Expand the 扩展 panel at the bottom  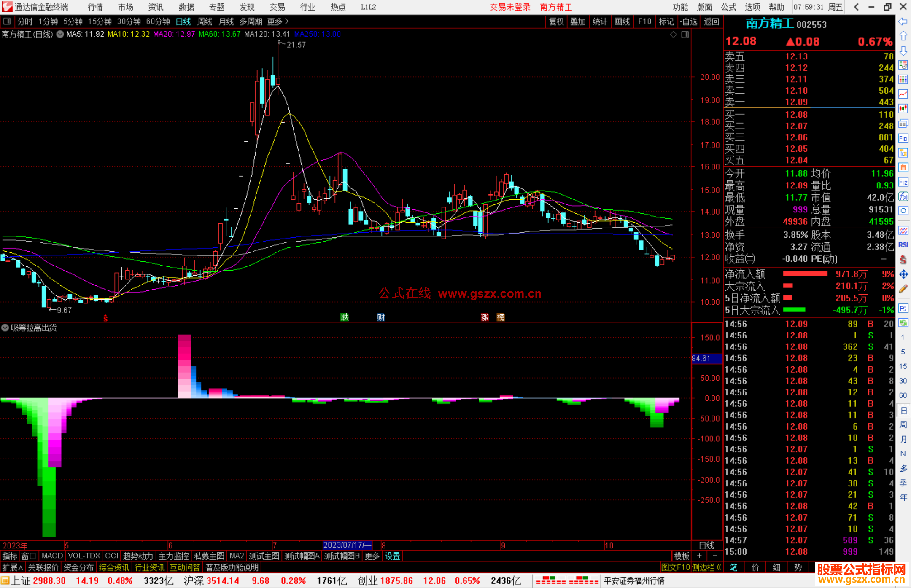(13, 567)
